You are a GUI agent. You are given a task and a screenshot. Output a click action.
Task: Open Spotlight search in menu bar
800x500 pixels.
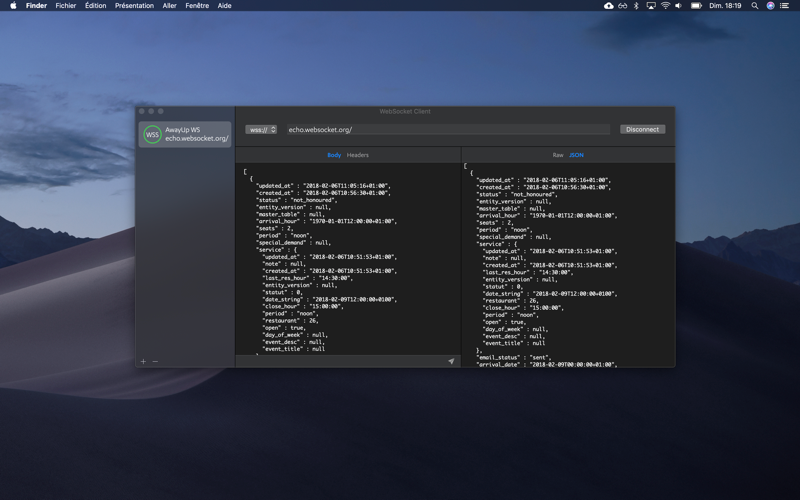[x=755, y=6]
